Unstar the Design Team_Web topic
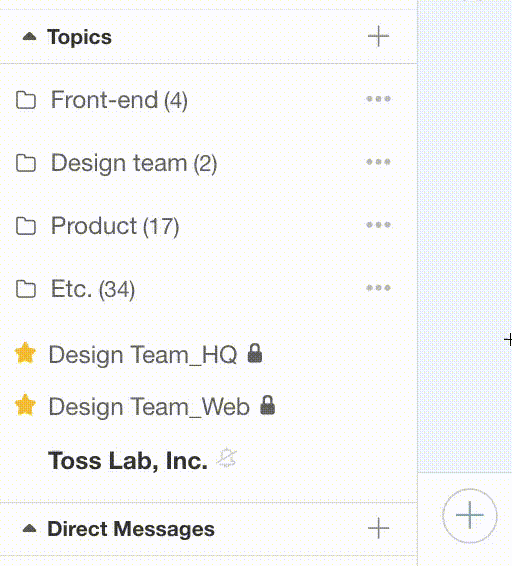Viewport: 512px width, 566px height. point(25,405)
